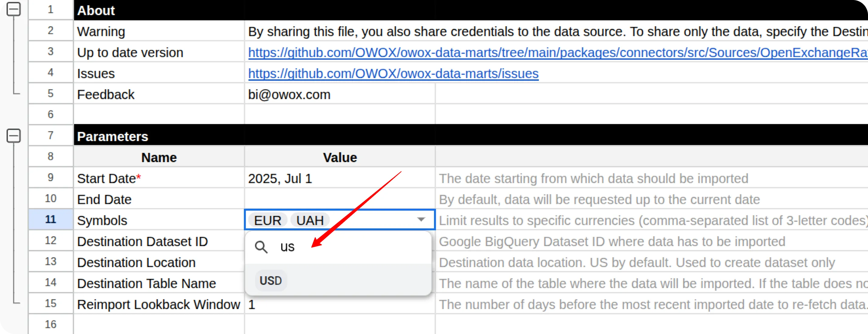
Task: Click the Value column header cell
Action: [x=339, y=157]
